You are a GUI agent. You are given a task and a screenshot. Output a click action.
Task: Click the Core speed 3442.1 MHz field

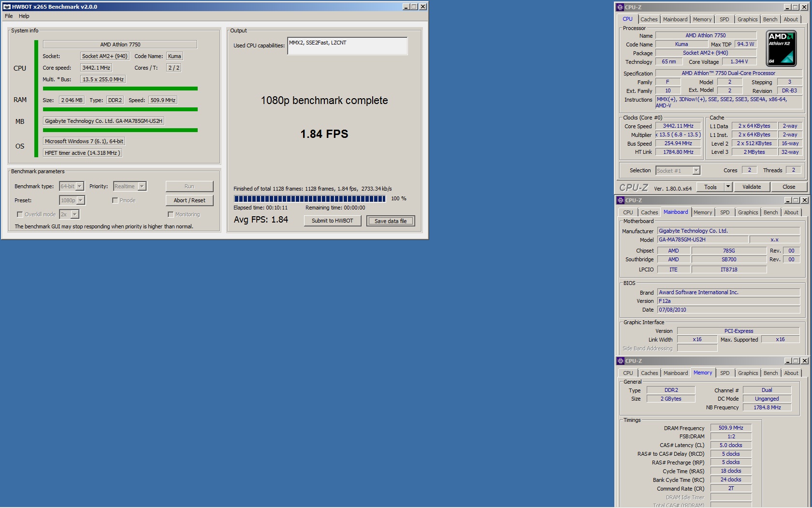coord(96,68)
